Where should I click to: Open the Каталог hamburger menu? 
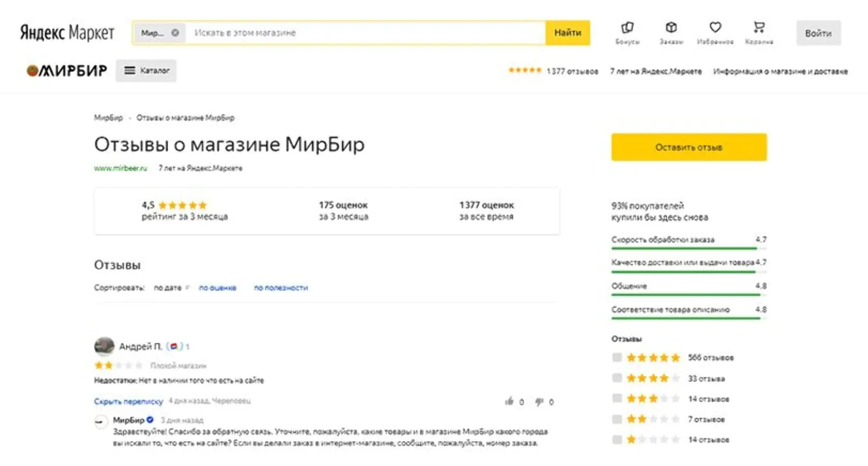click(x=146, y=71)
